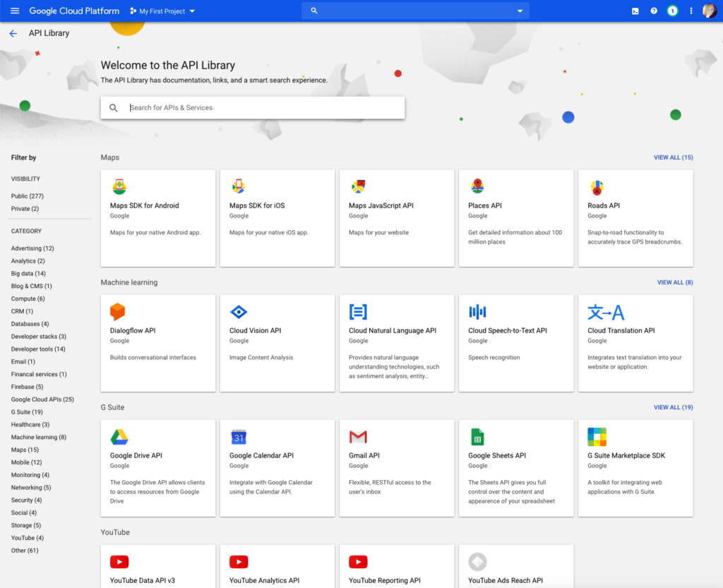Select the Firebase (5) category
Screen dimensions: 723x588
[28, 387]
